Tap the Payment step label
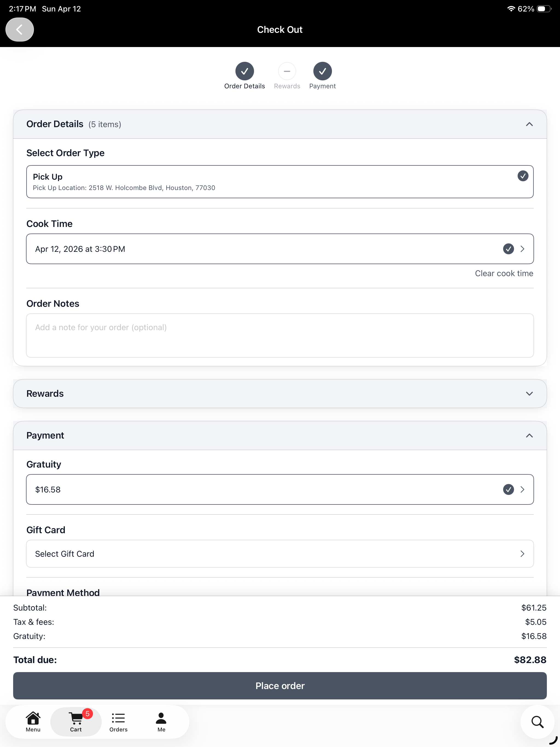The width and height of the screenshot is (560, 747). pos(322,86)
